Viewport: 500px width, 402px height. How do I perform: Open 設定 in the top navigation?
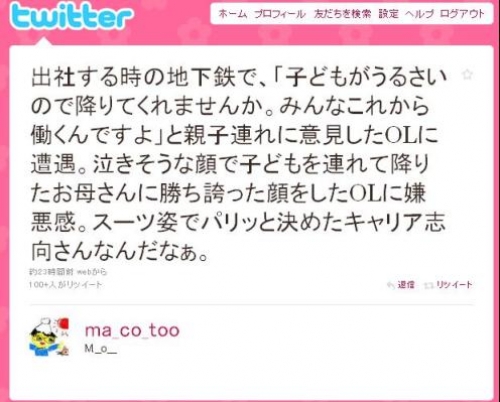coord(388,14)
